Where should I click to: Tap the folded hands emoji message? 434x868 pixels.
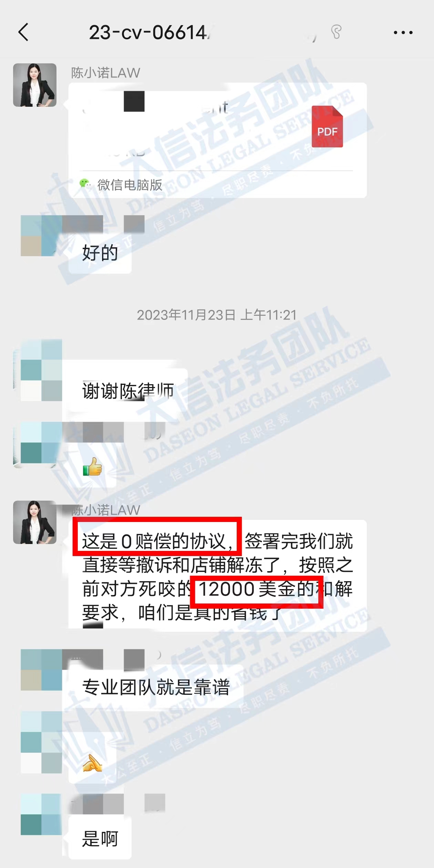tap(92, 763)
